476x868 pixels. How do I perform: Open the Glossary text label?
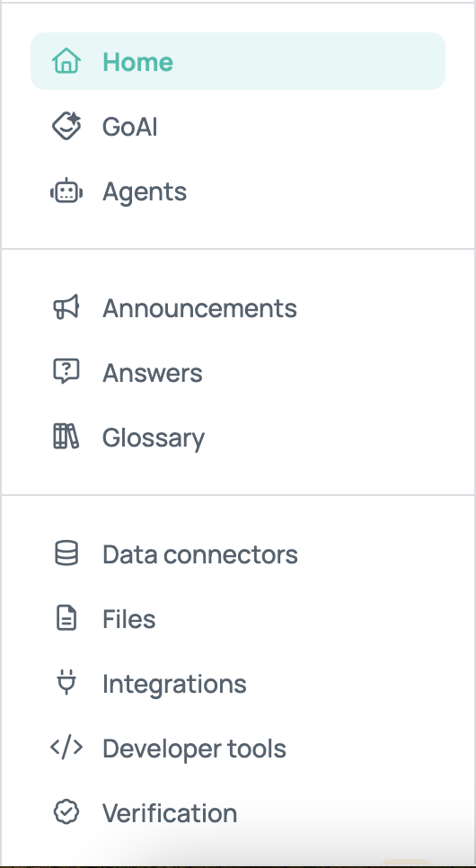154,438
